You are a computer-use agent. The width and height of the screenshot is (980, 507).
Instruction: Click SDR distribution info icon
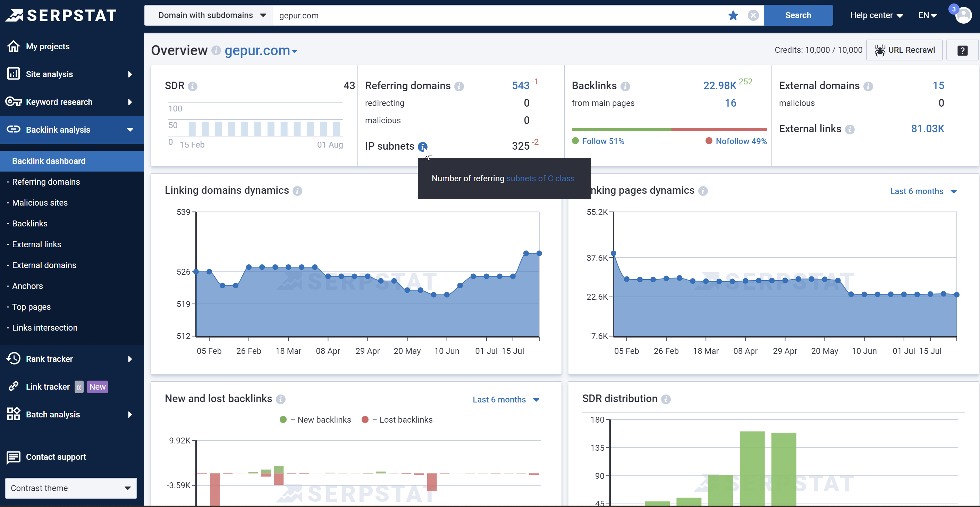click(665, 399)
